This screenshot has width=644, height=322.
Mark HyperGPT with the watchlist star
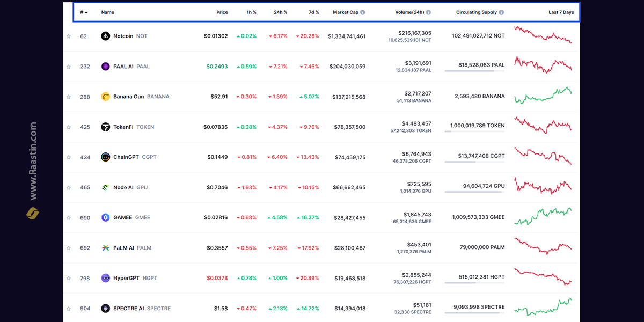(x=69, y=279)
